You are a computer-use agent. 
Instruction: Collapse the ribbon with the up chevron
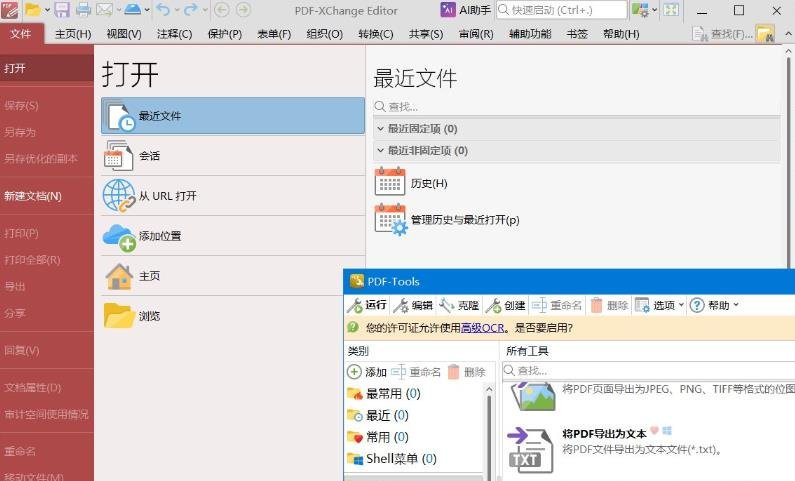788,34
